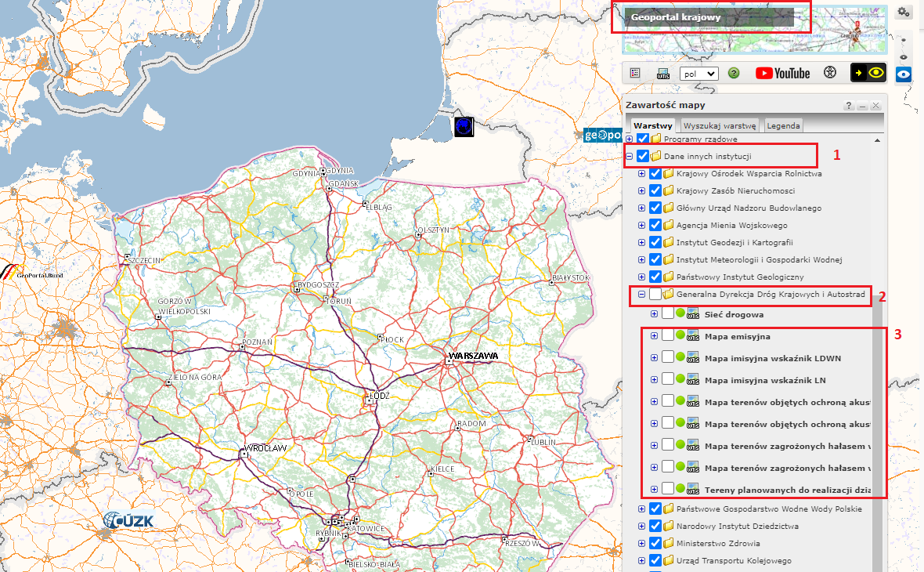Open the green question mark help icon
This screenshot has height=572, width=924.
(x=734, y=73)
